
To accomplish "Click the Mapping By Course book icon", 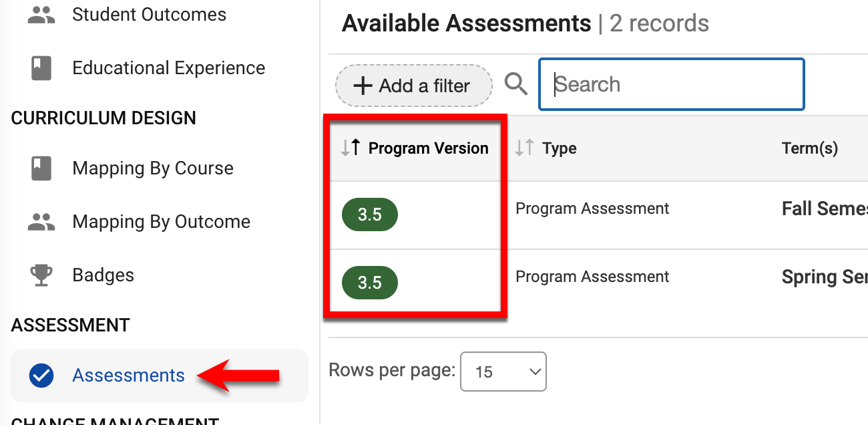I will (x=41, y=168).
